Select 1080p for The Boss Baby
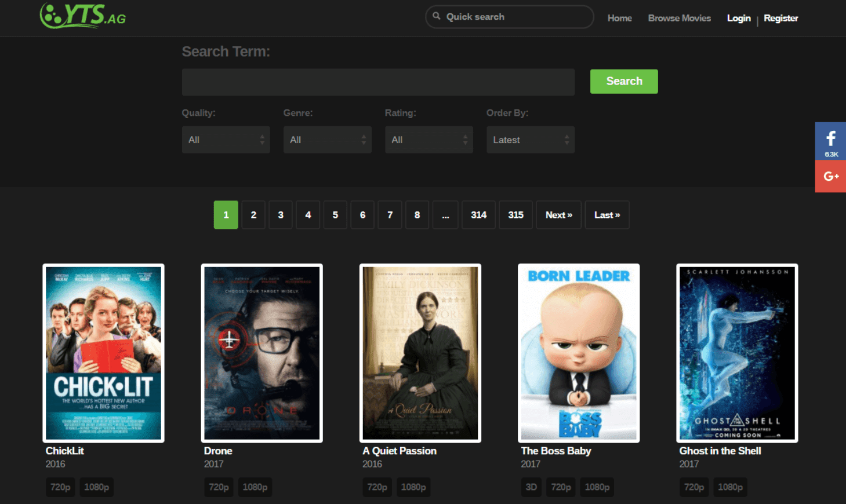The width and height of the screenshot is (846, 504). [597, 487]
